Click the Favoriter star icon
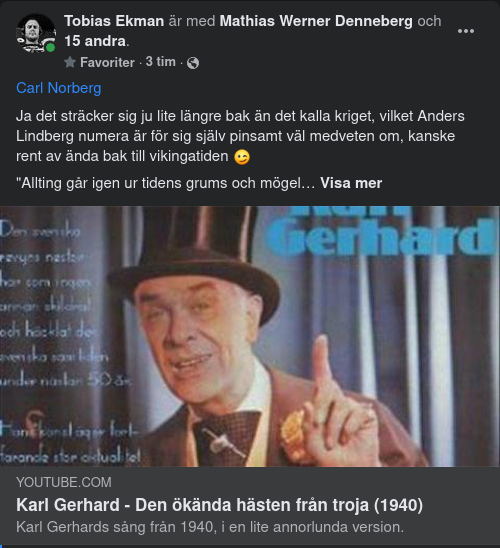 pyautogui.click(x=70, y=63)
